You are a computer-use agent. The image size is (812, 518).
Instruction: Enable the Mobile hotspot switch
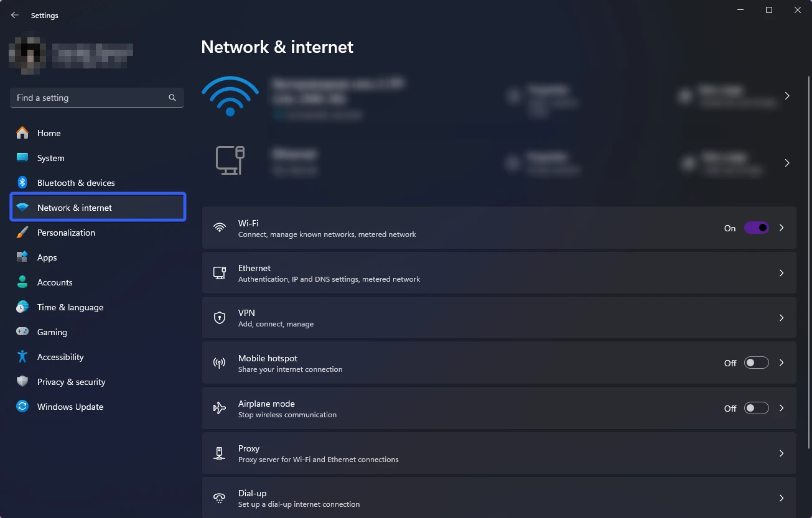pyautogui.click(x=756, y=363)
